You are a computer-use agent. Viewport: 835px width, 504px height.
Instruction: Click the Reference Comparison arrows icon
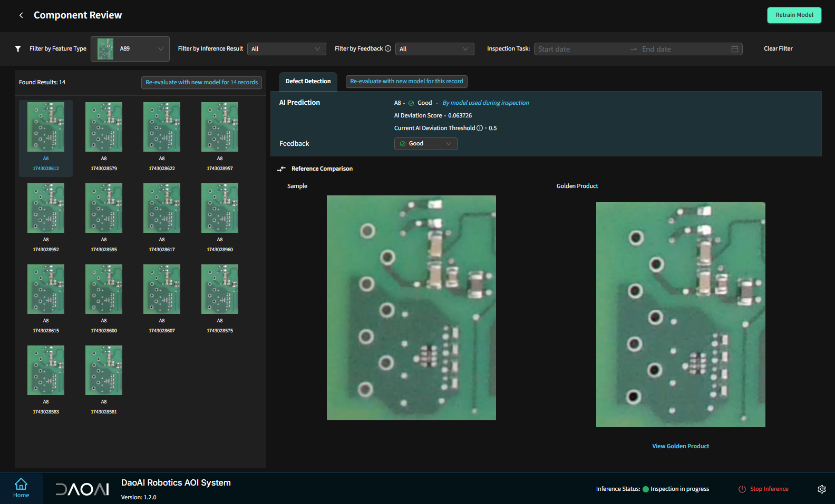tap(281, 169)
